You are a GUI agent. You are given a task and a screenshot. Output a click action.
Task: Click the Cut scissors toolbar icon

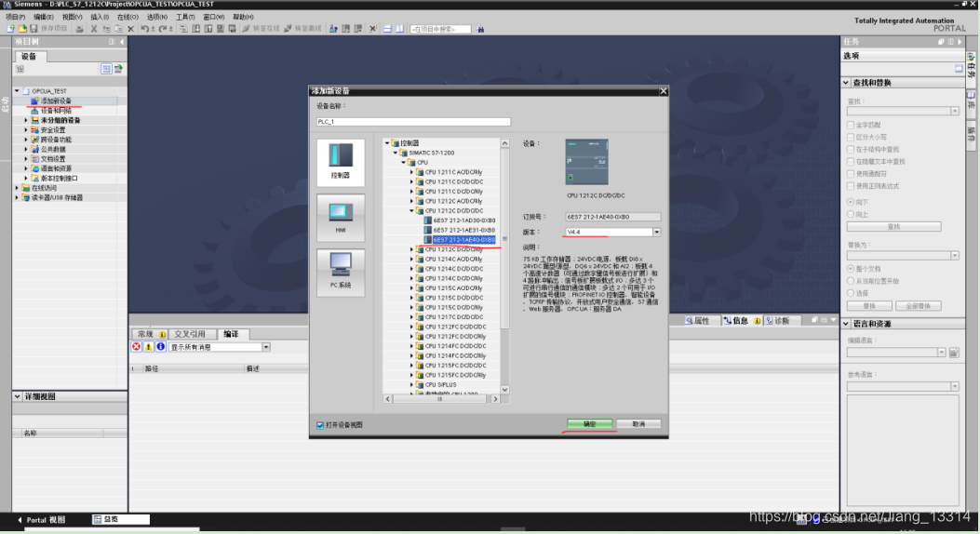tap(94, 29)
